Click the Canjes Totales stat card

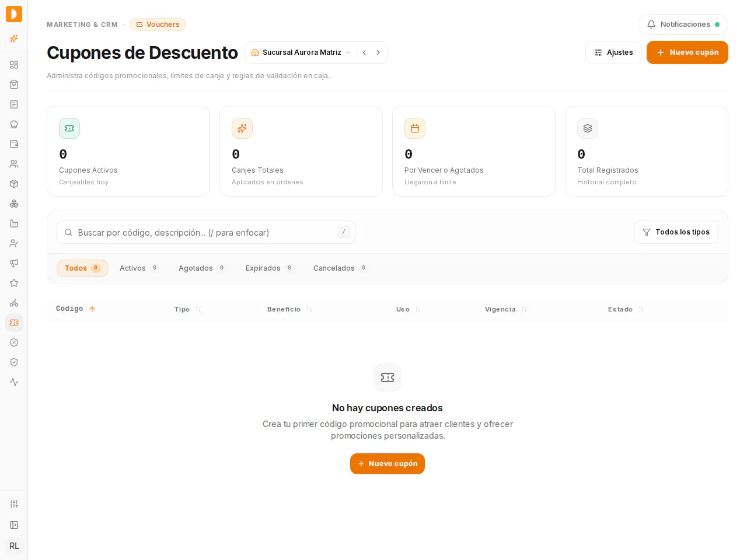301,151
